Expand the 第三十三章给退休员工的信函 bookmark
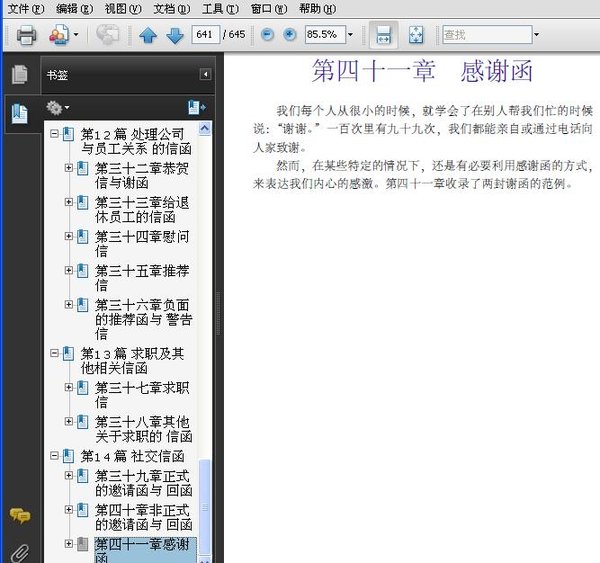The height and width of the screenshot is (563, 600). click(68, 202)
